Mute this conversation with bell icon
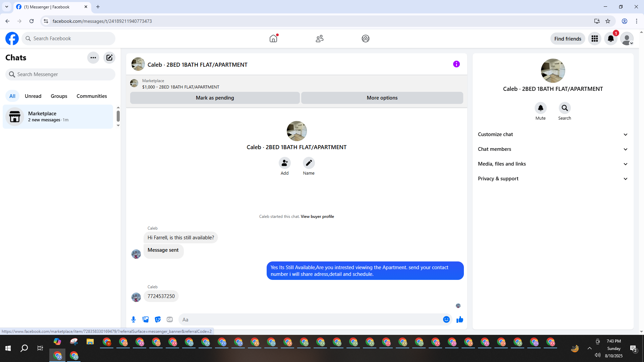Image resolution: width=644 pixels, height=362 pixels. (x=540, y=108)
